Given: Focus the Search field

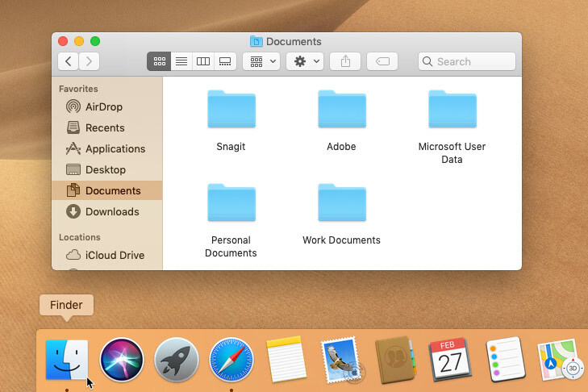Looking at the screenshot, I should [x=466, y=61].
